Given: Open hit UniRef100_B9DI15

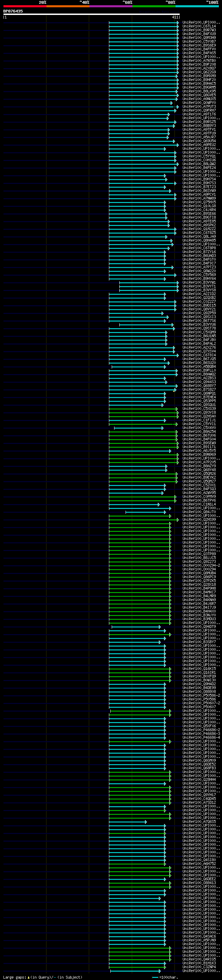Looking at the screenshot, I should click(199, 306).
